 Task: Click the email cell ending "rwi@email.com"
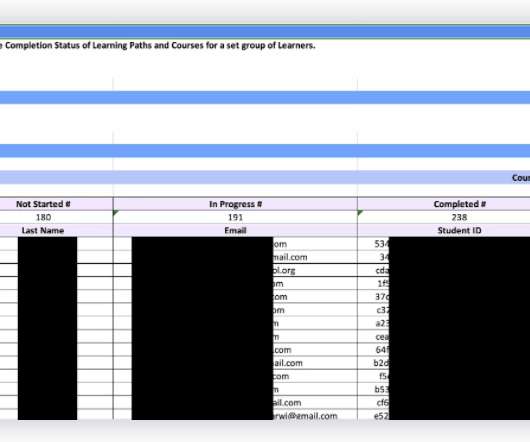tap(235, 416)
